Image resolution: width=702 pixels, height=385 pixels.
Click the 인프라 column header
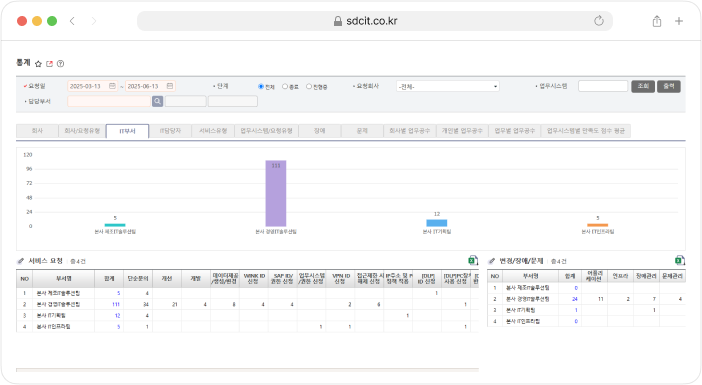[621, 276]
